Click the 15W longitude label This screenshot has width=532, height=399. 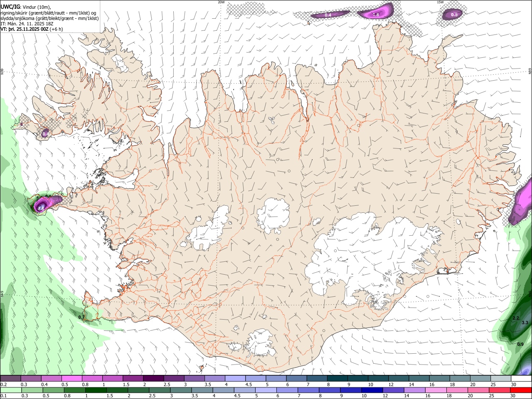[x=440, y=2]
